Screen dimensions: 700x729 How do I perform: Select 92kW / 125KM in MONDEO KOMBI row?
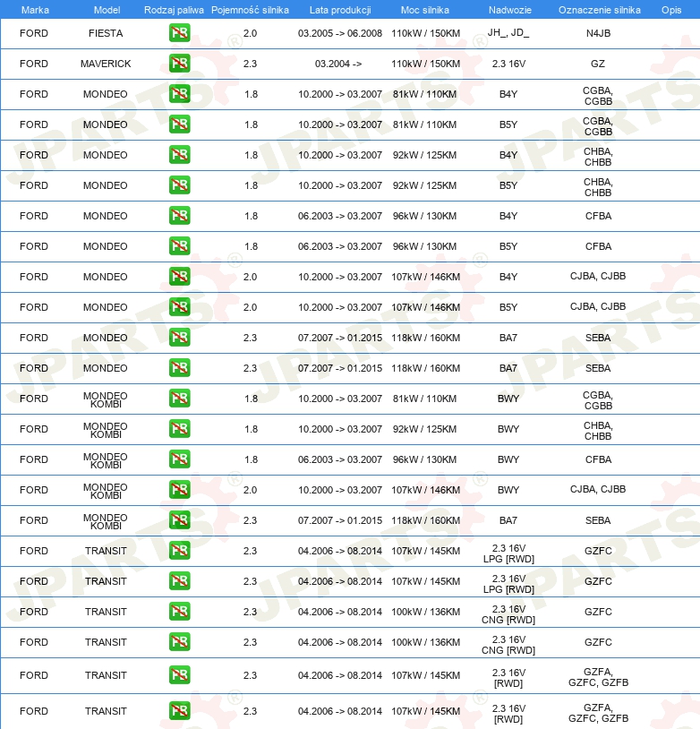click(x=425, y=429)
